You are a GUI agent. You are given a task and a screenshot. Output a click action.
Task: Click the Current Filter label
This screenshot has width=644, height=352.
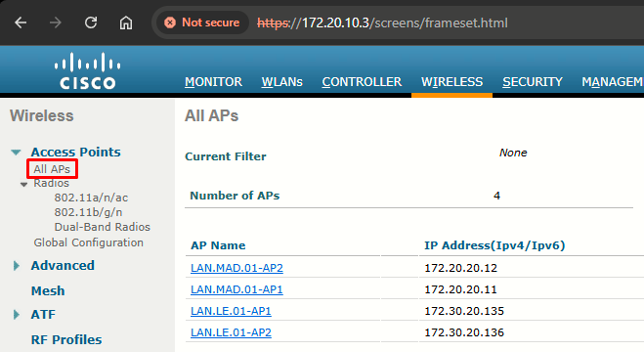click(x=226, y=156)
